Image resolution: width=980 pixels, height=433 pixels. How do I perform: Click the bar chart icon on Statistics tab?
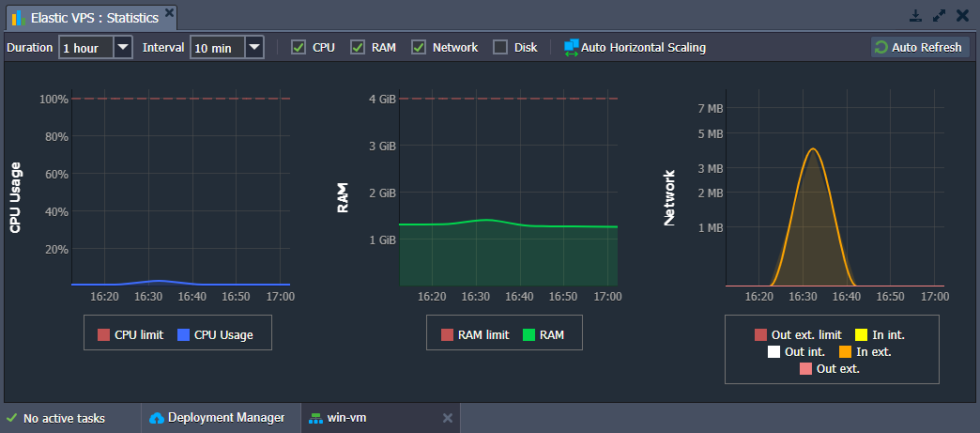pos(18,18)
